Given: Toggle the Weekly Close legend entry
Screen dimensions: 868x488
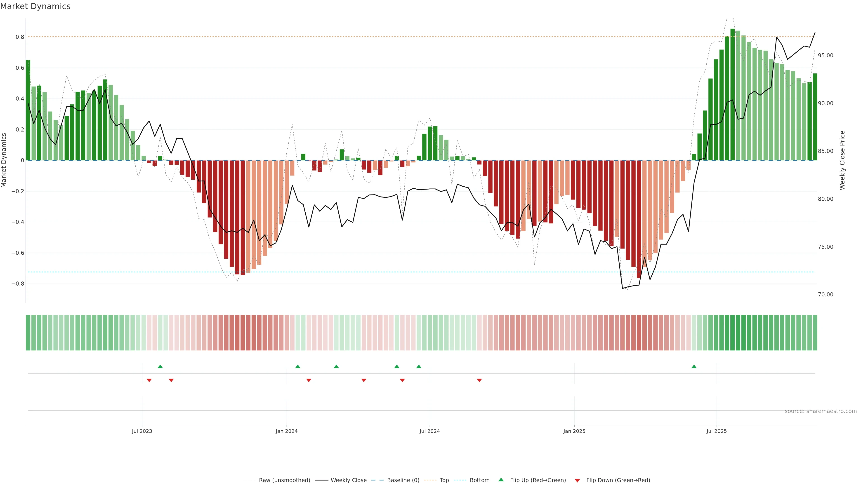Looking at the screenshot, I should 348,480.
